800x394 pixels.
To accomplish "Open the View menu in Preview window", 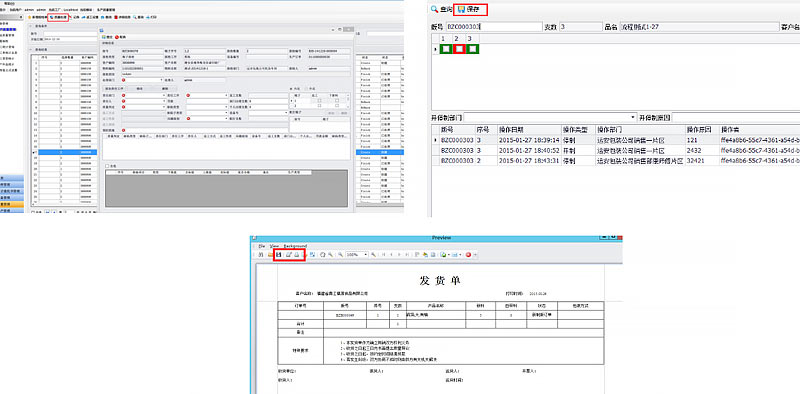I will (x=274, y=246).
